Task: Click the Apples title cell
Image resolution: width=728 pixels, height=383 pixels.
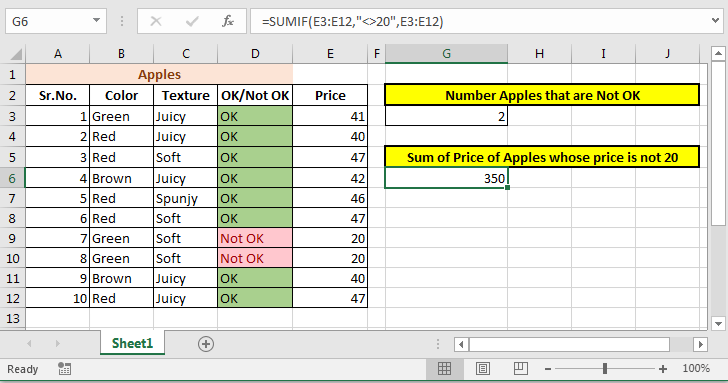Action: 159,74
